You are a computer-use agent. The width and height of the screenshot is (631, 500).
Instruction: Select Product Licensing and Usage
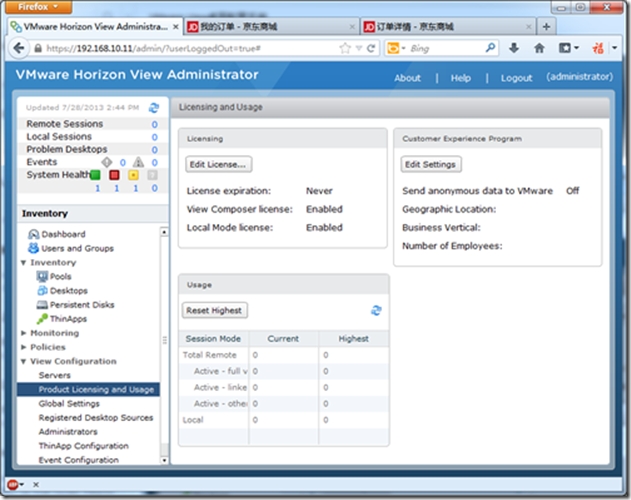89,389
